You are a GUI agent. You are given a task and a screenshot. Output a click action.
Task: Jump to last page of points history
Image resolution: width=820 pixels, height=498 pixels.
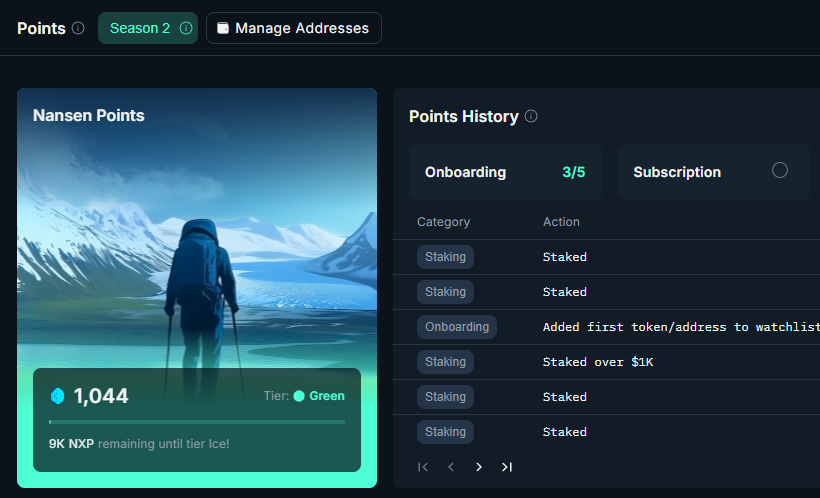pyautogui.click(x=506, y=467)
